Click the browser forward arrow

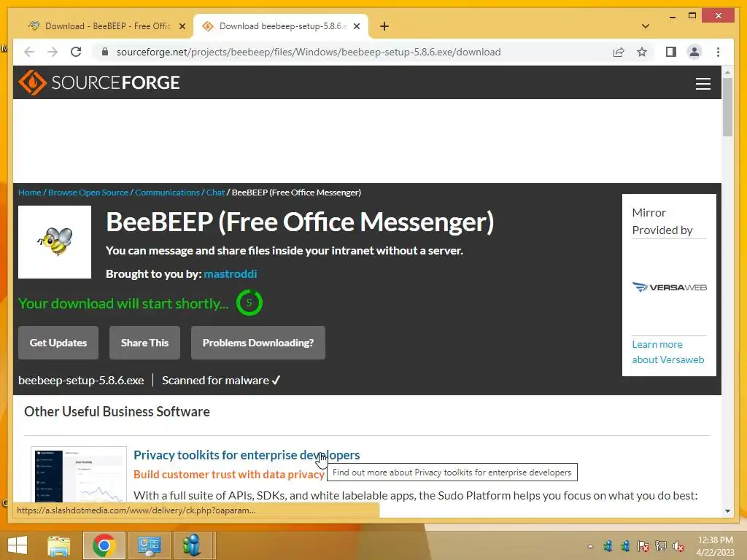pyautogui.click(x=53, y=52)
